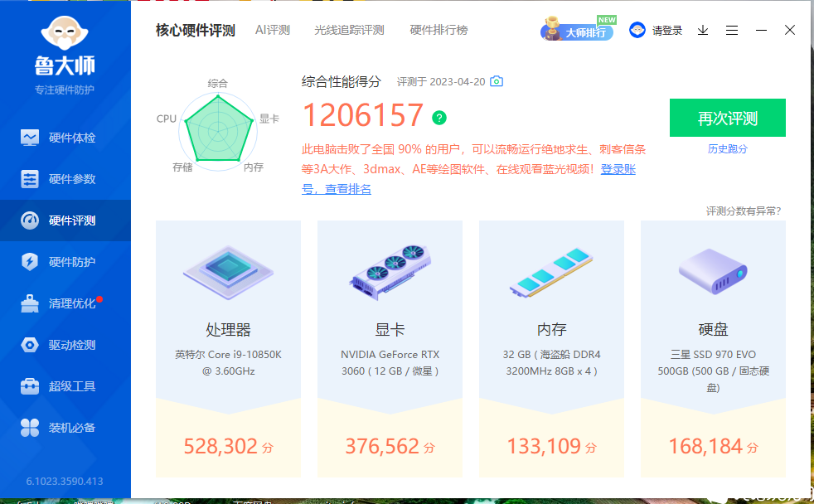Click the graphics card illustration
The width and height of the screenshot is (814, 504).
coord(390,271)
